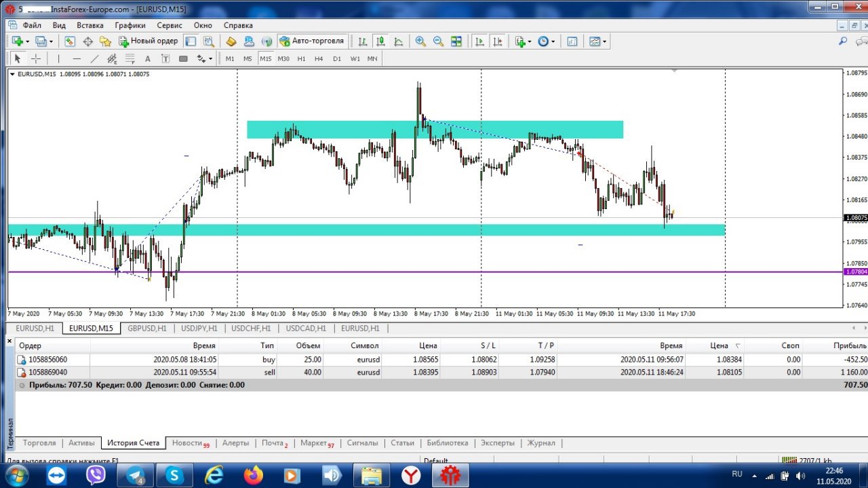Image resolution: width=868 pixels, height=488 pixels.
Task: Expand the Profiles dropdown arrow
Action: pos(51,41)
